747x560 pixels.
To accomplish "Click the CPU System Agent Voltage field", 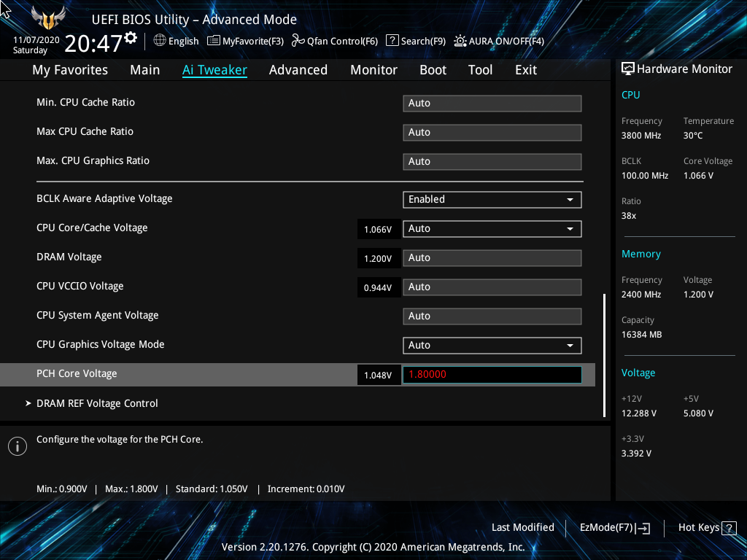I will click(x=492, y=316).
